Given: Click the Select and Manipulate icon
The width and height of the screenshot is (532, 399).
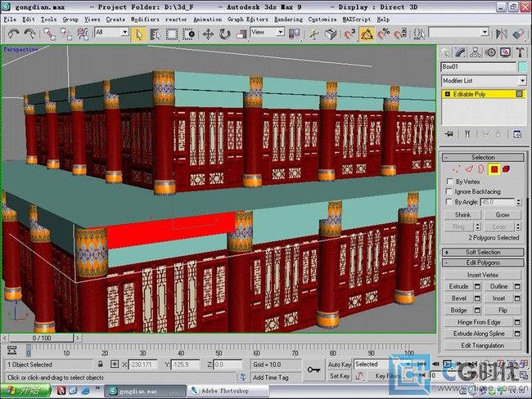Looking at the screenshot, I should (314, 34).
